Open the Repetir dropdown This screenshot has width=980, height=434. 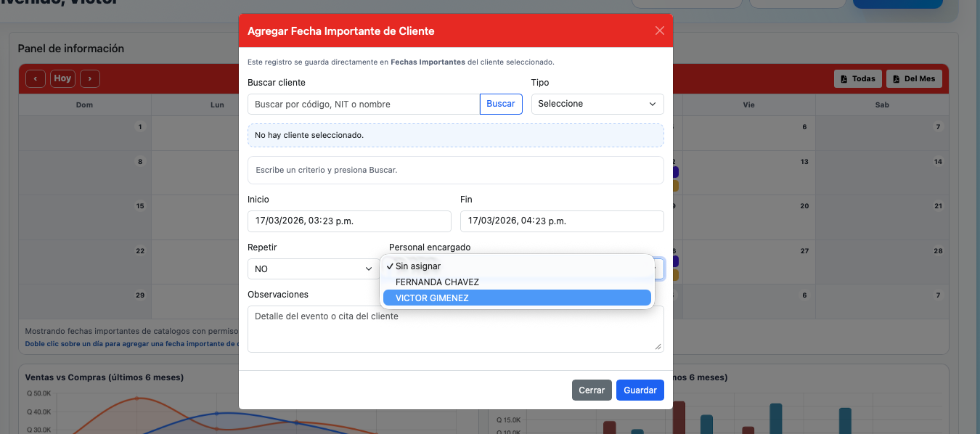[313, 269]
